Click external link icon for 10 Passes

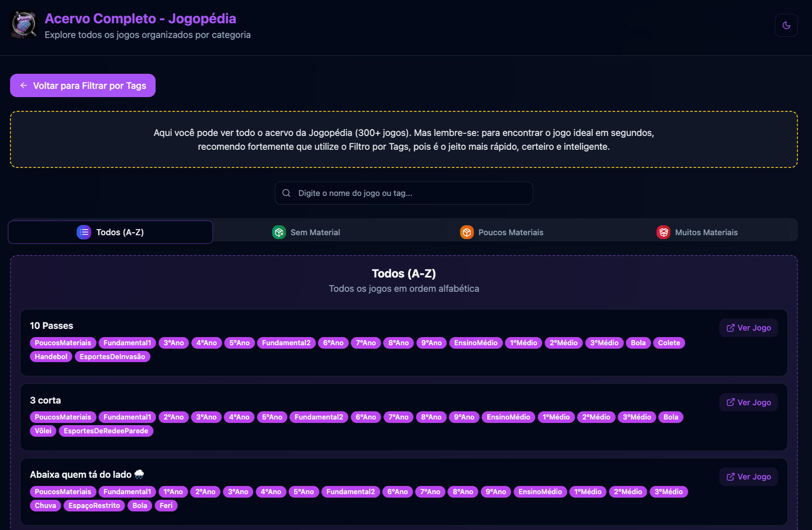pyautogui.click(x=730, y=328)
